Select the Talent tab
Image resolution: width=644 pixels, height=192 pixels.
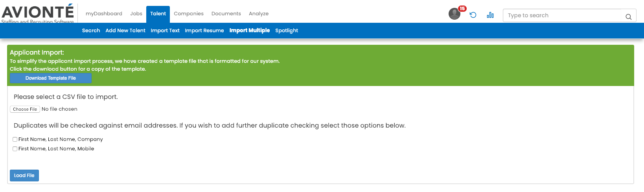coord(158,14)
